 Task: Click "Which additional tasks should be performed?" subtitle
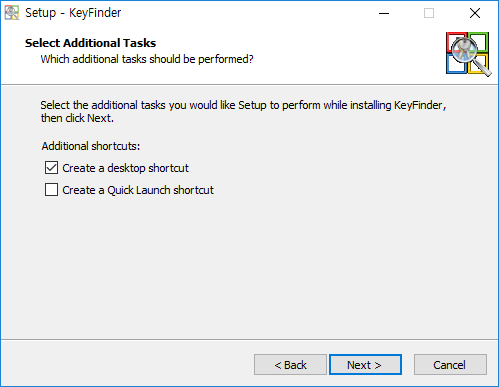tap(147, 59)
